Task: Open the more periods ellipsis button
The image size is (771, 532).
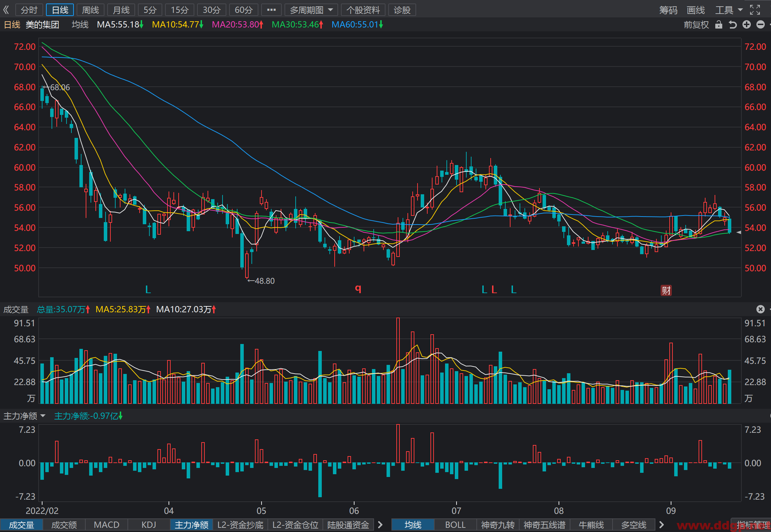Action: [271, 10]
